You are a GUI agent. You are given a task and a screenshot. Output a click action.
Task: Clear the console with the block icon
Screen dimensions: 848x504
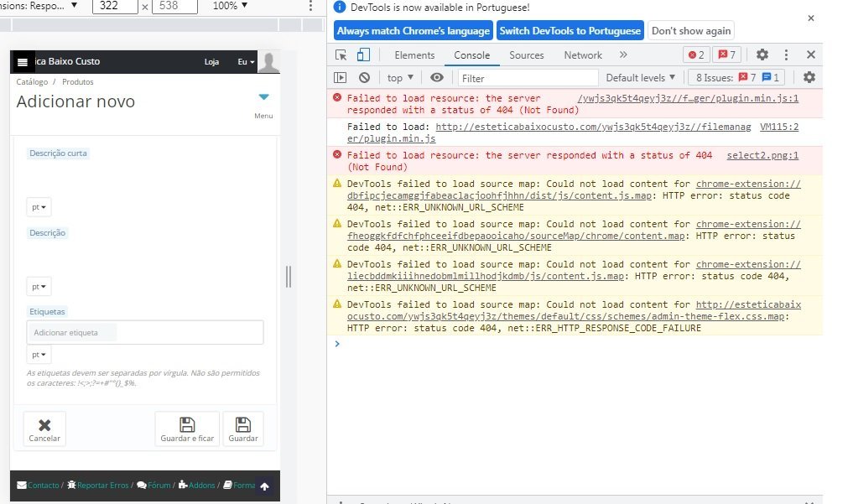(x=365, y=77)
